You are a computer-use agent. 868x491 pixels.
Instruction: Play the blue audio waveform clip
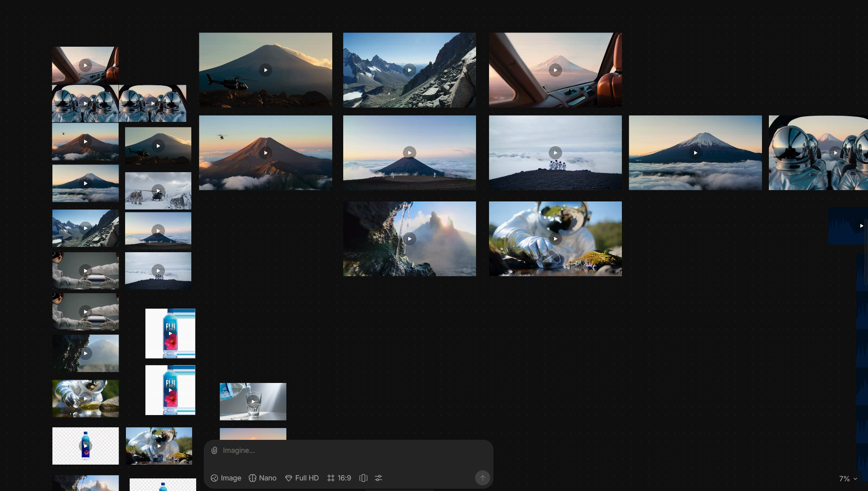861,226
